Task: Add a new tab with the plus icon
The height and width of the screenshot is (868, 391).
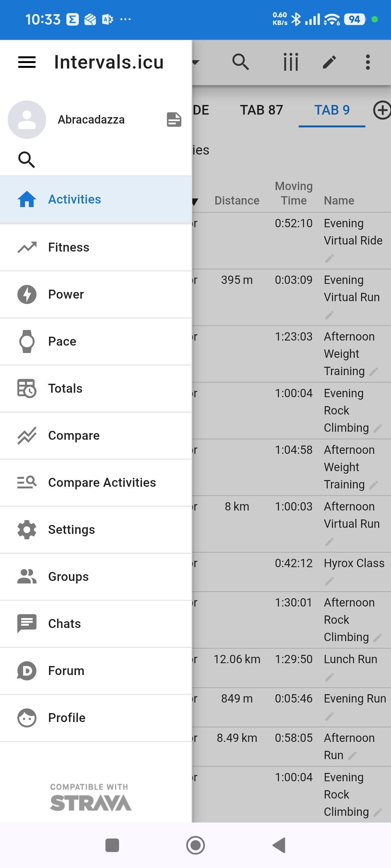Action: click(x=382, y=110)
